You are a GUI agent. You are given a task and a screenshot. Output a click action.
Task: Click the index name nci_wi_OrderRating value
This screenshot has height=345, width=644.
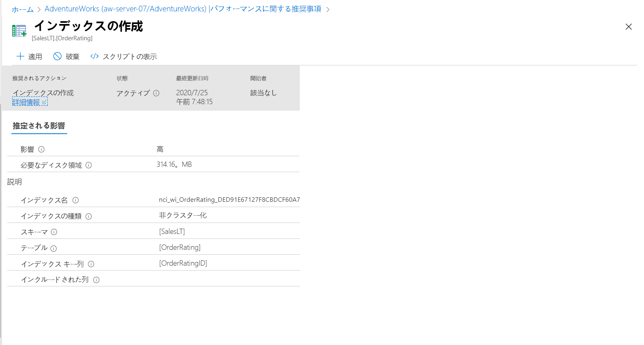point(229,200)
